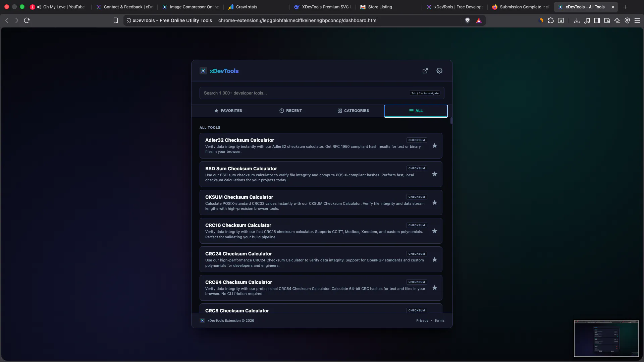Image resolution: width=644 pixels, height=362 pixels.
Task: Open the CRC8 Checksum Calculator tool
Action: 321,308
